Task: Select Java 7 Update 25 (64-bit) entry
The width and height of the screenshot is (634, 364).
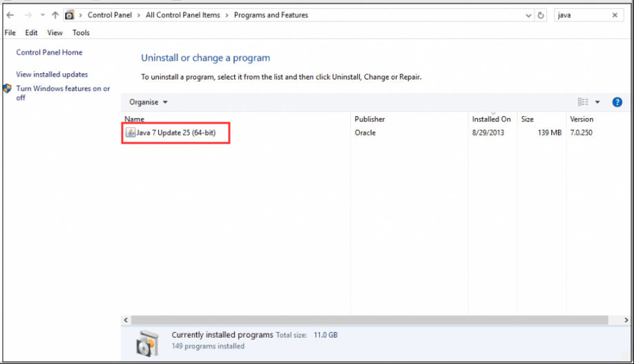Action: click(176, 133)
